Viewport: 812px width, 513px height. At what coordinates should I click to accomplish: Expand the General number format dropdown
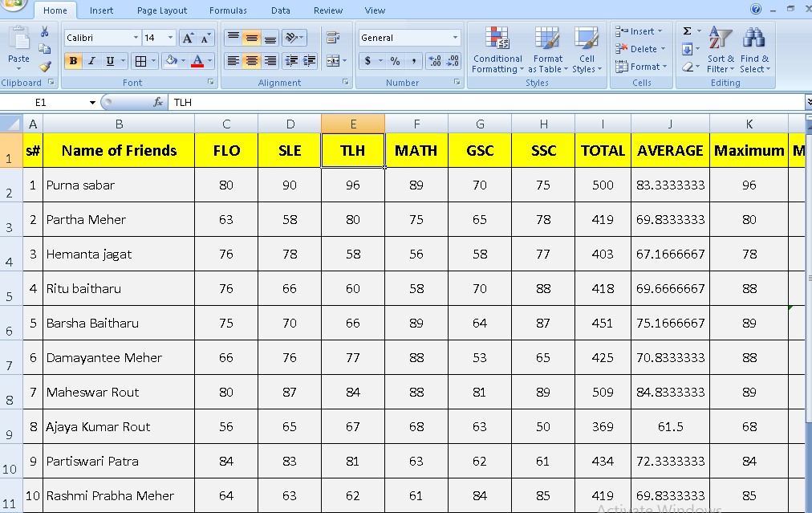click(455, 38)
